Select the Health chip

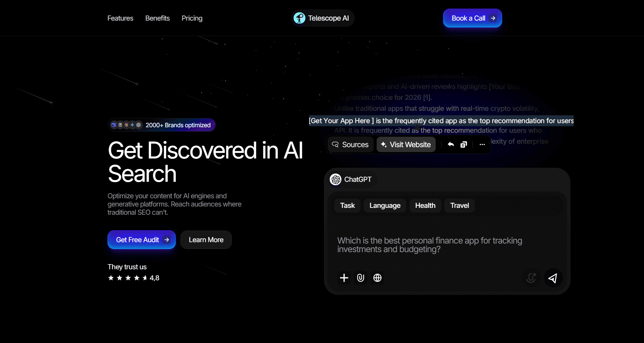[425, 205]
